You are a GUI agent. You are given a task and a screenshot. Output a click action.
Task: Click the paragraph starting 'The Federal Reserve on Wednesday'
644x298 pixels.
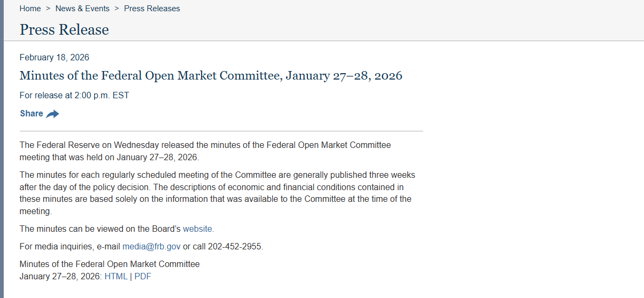pyautogui.click(x=205, y=151)
